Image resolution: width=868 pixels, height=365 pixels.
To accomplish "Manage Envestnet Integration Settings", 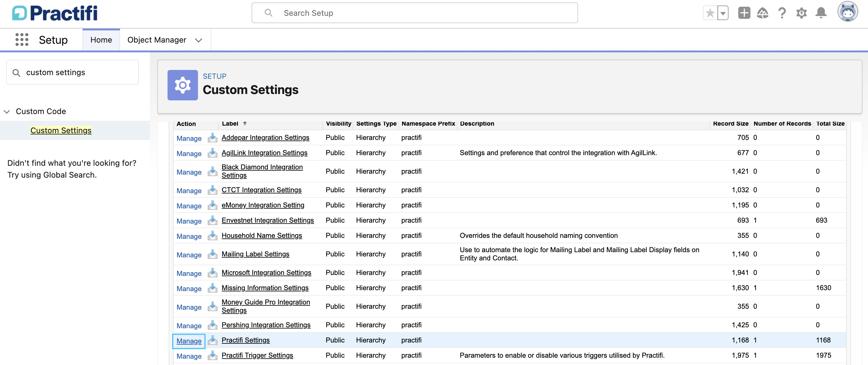I will click(x=189, y=221).
